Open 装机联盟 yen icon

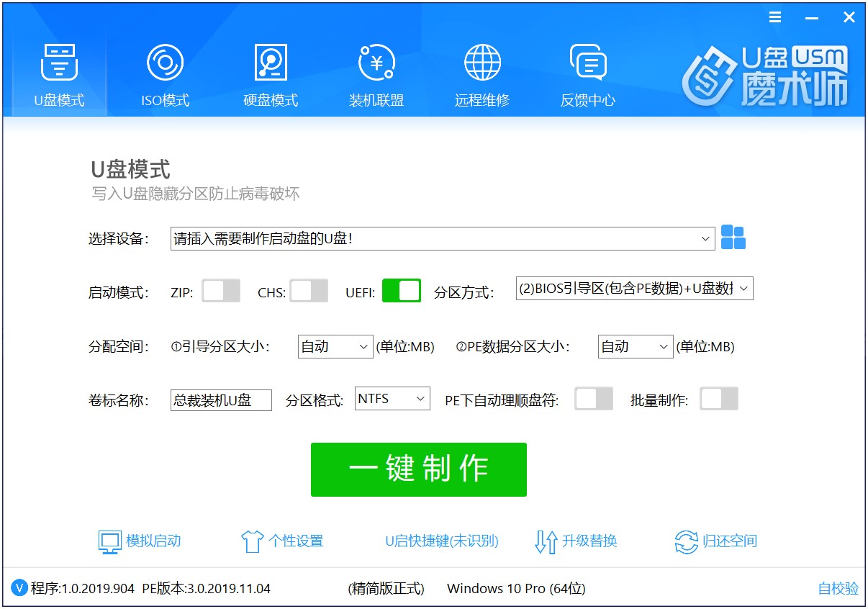click(376, 63)
